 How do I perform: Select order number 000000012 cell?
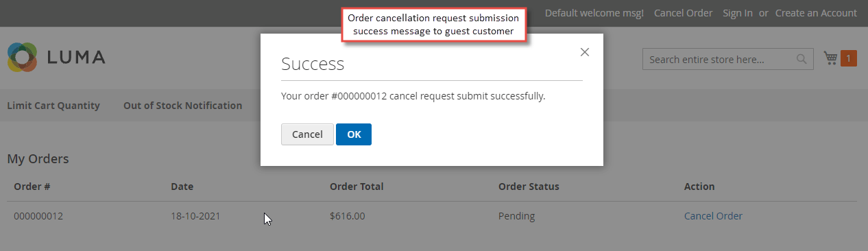tap(38, 216)
